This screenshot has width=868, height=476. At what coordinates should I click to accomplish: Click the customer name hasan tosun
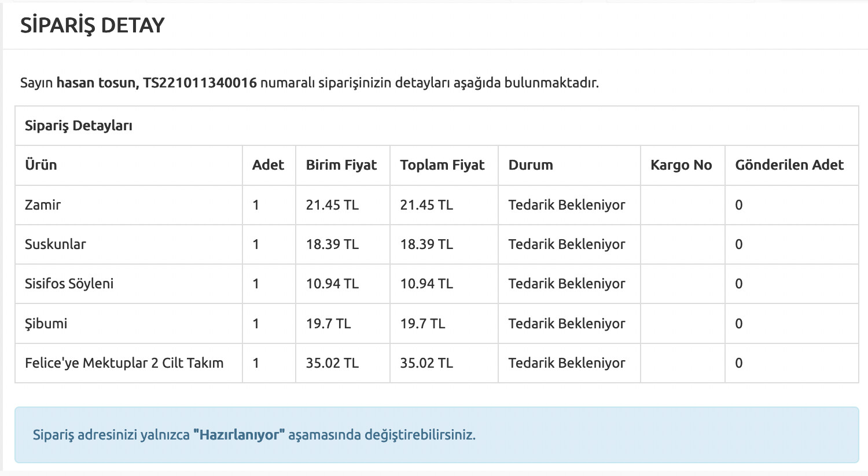[x=96, y=83]
